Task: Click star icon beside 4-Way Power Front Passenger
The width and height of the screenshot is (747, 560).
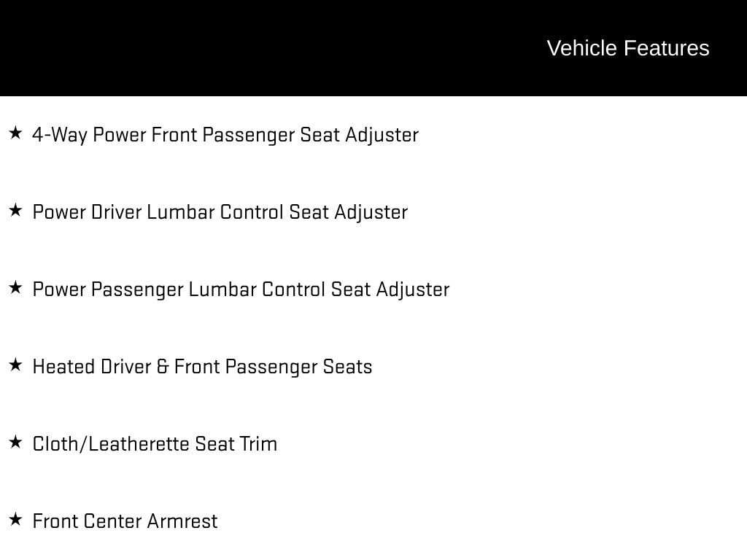Action: [x=16, y=133]
